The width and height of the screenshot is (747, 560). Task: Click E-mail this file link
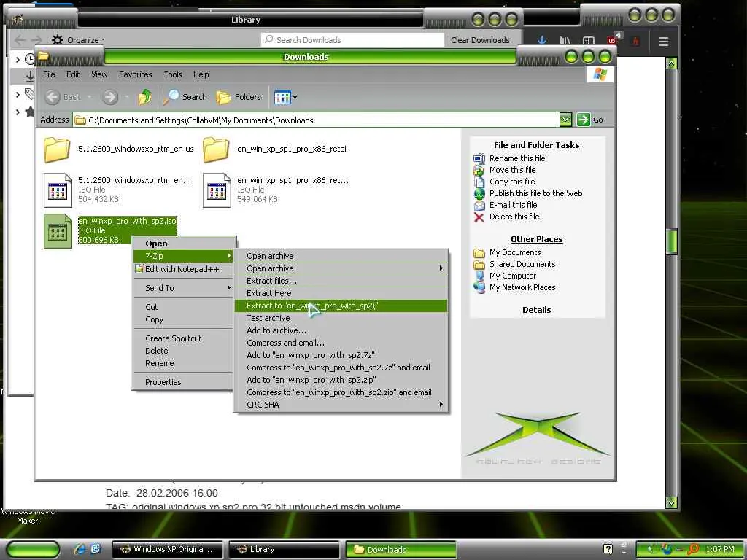(x=513, y=205)
